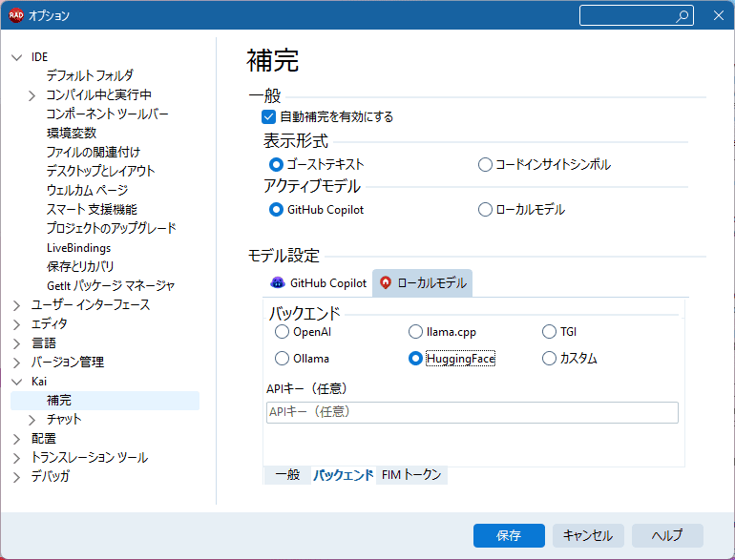735x560 pixels.
Task: Open プロジェクトのアップグレード settings
Action: 111,228
